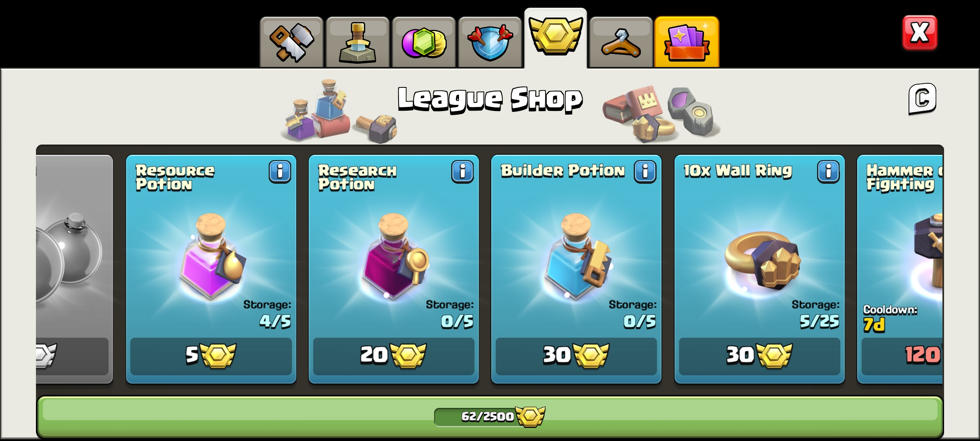Buy 10x Wall Ring for 30 medals
The width and height of the screenshot is (980, 441).
point(759,356)
